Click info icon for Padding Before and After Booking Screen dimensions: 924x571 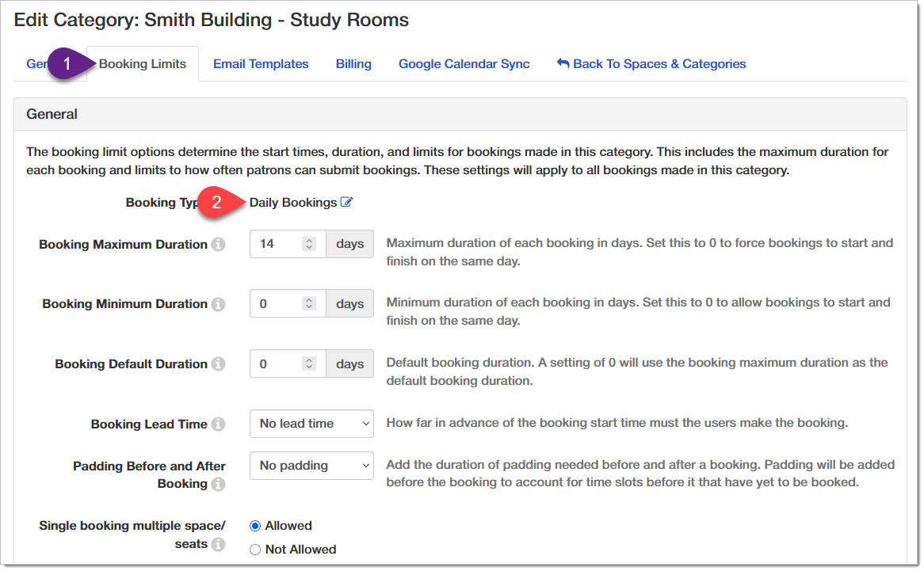219,484
